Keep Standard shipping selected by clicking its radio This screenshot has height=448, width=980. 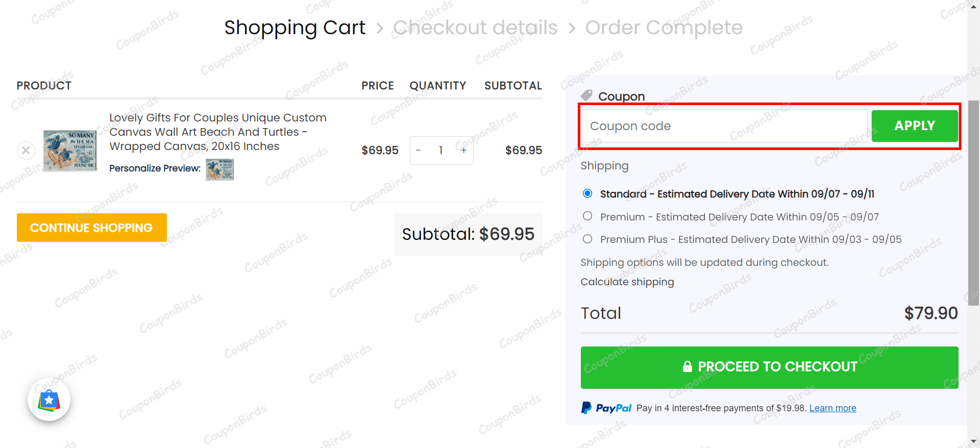click(587, 193)
